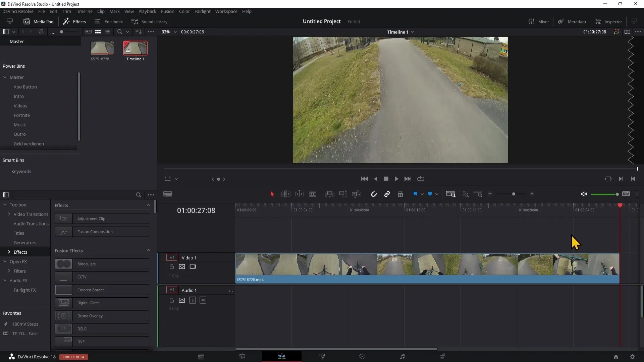Select the Fusion page icon in toolbar
Viewport: 644px width, 362px height.
322,357
